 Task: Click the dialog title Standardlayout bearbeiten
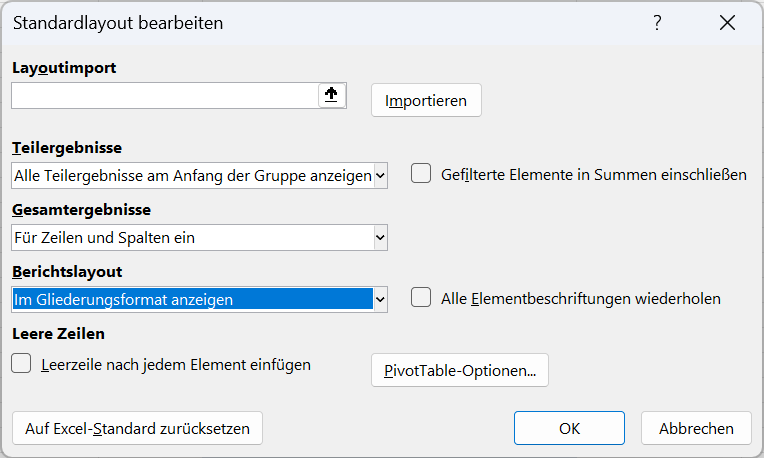point(118,23)
